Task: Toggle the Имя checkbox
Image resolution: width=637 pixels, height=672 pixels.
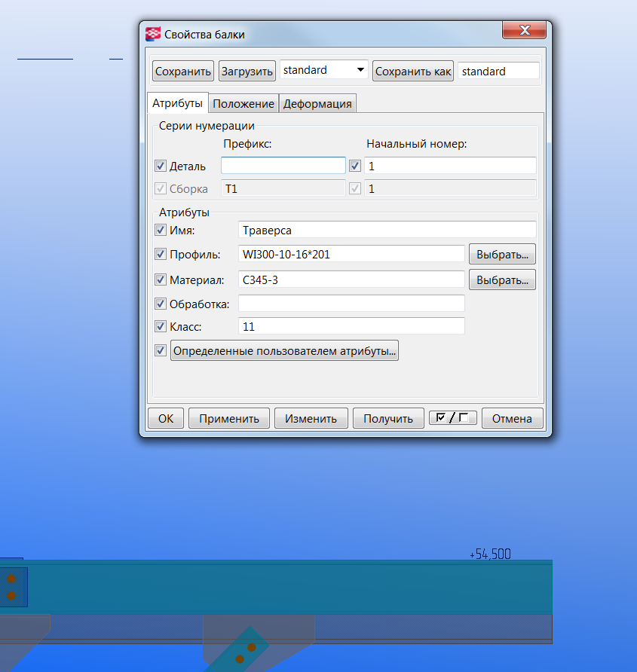Action: 161,230
